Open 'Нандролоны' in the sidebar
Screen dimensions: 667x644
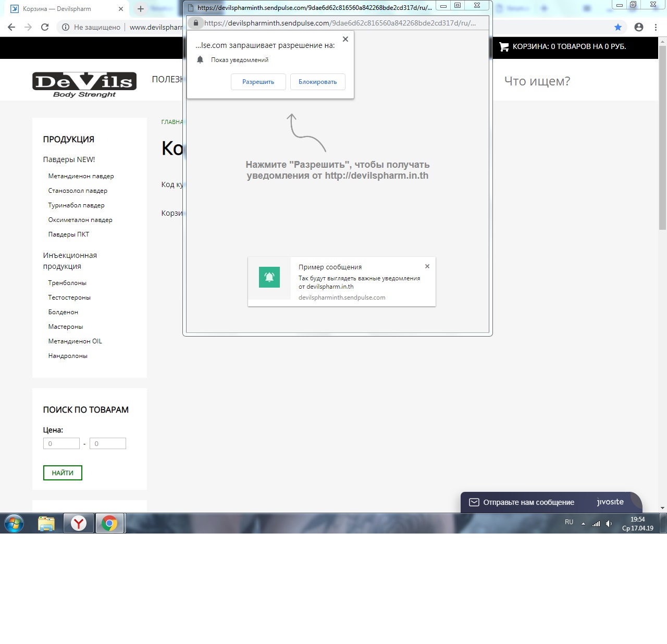tap(68, 356)
